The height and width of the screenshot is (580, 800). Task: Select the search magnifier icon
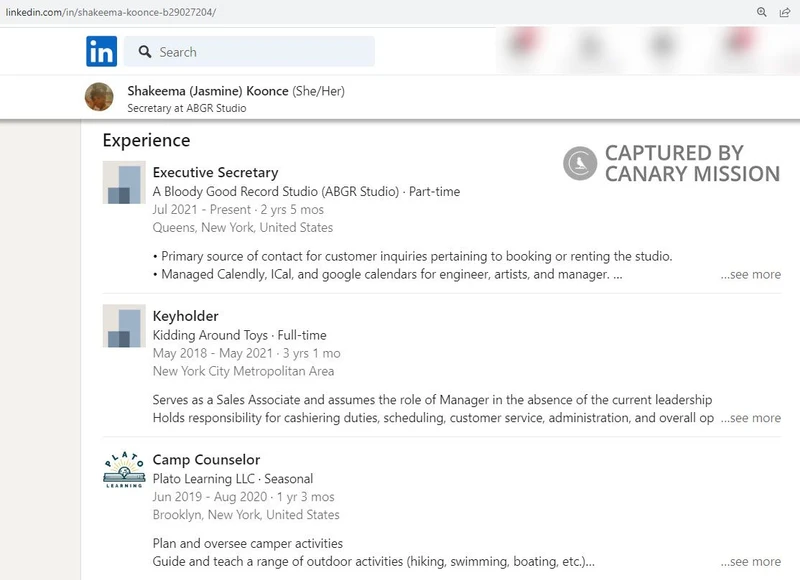(x=145, y=52)
